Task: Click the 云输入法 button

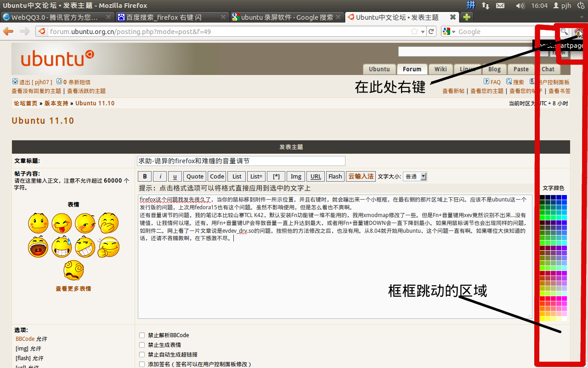Action: coord(361,177)
